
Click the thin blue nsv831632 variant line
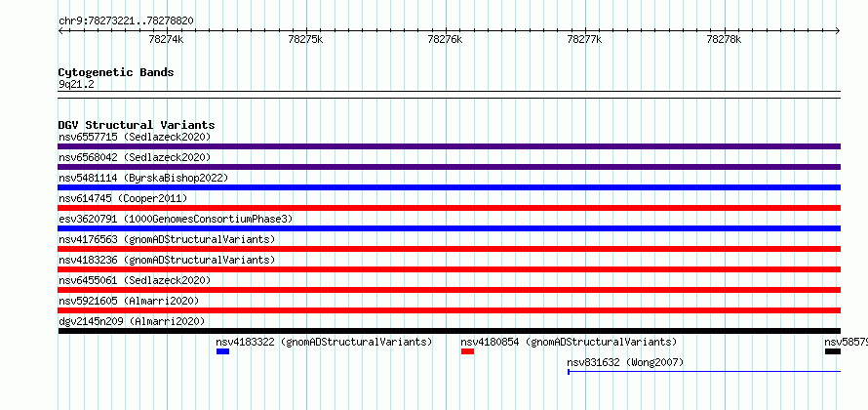704,372
